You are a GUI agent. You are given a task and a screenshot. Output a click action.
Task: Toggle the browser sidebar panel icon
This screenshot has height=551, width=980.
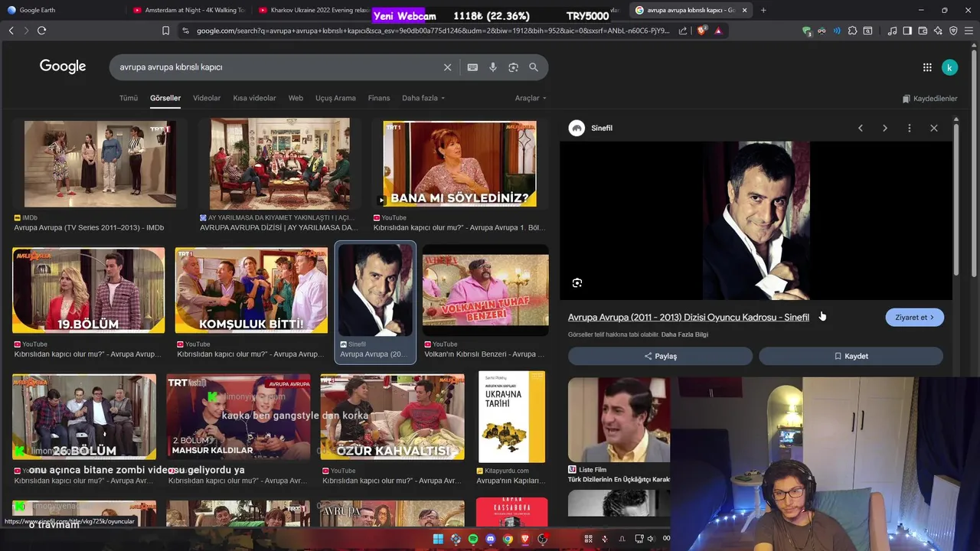[907, 31]
